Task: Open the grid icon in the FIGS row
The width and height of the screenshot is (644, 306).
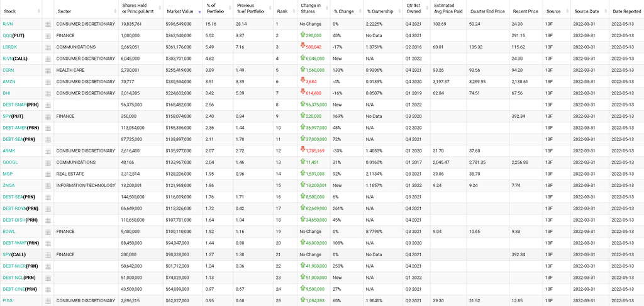Action: tap(48, 301)
